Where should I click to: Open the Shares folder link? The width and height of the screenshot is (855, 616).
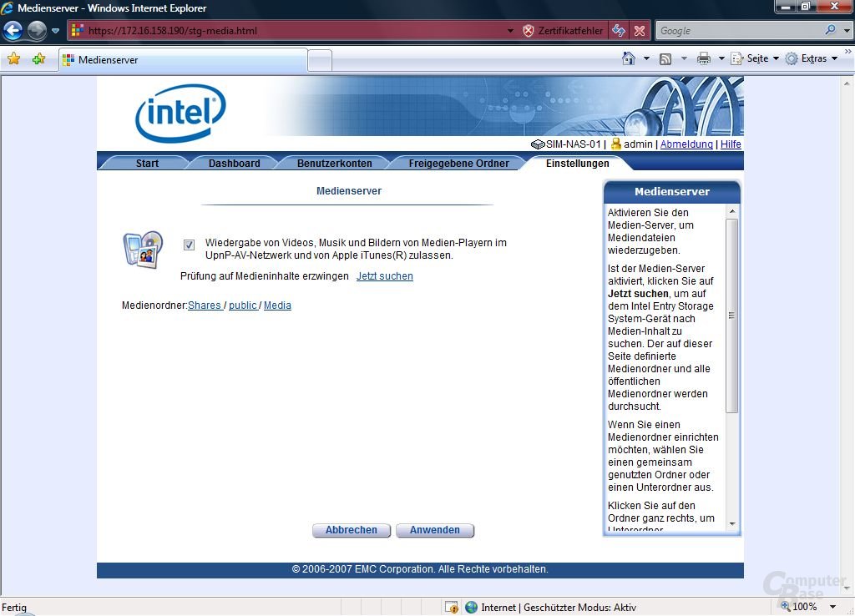tap(205, 305)
